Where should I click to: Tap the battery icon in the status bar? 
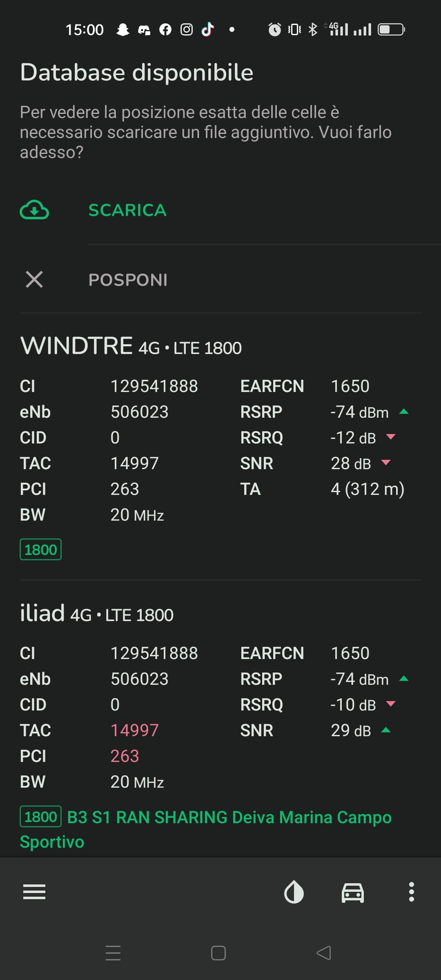click(391, 29)
